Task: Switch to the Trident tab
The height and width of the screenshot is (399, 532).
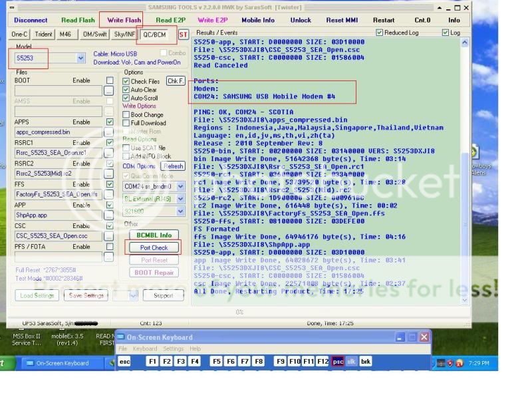Action: click(43, 35)
